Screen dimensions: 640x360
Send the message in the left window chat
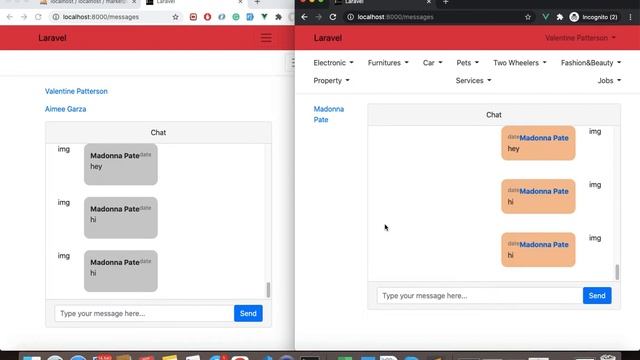[x=248, y=313]
